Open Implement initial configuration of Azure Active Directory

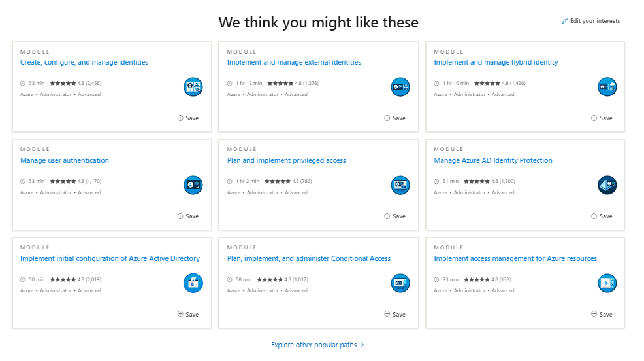click(110, 259)
